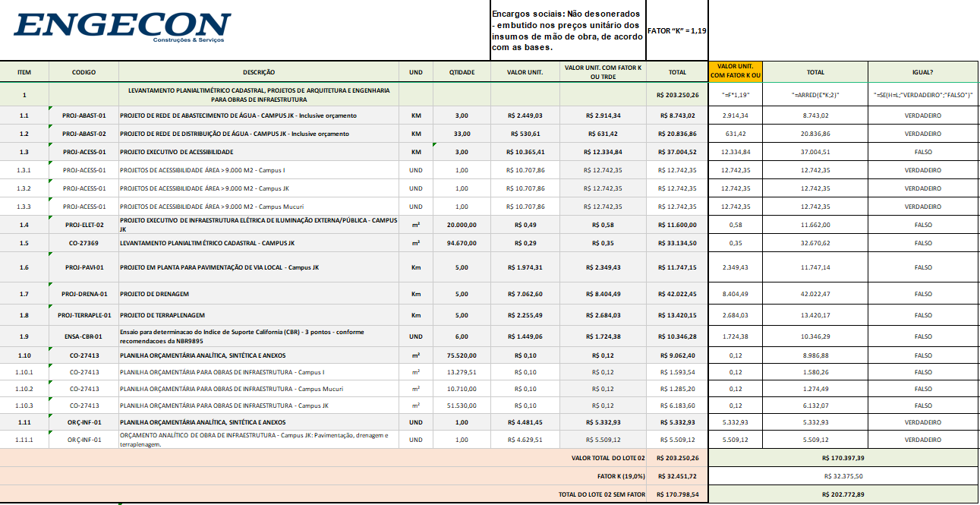Select the R$ 170.397,39 total cell
This screenshot has width=980, height=505.
pyautogui.click(x=843, y=458)
